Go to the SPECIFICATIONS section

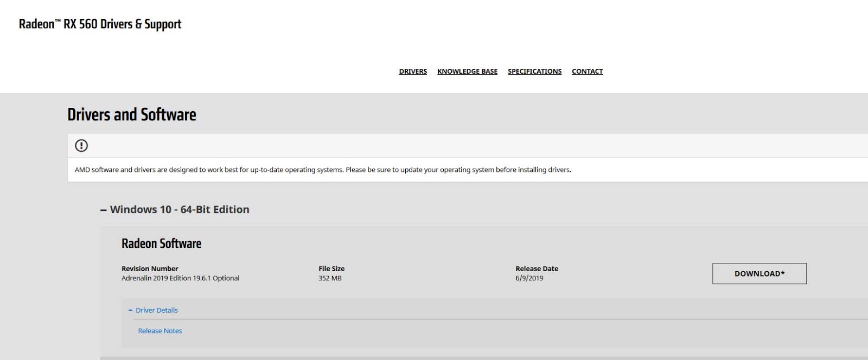point(534,71)
